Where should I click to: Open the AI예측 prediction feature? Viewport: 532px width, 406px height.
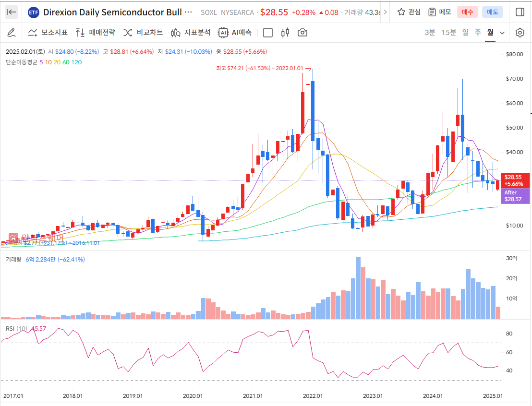click(235, 33)
